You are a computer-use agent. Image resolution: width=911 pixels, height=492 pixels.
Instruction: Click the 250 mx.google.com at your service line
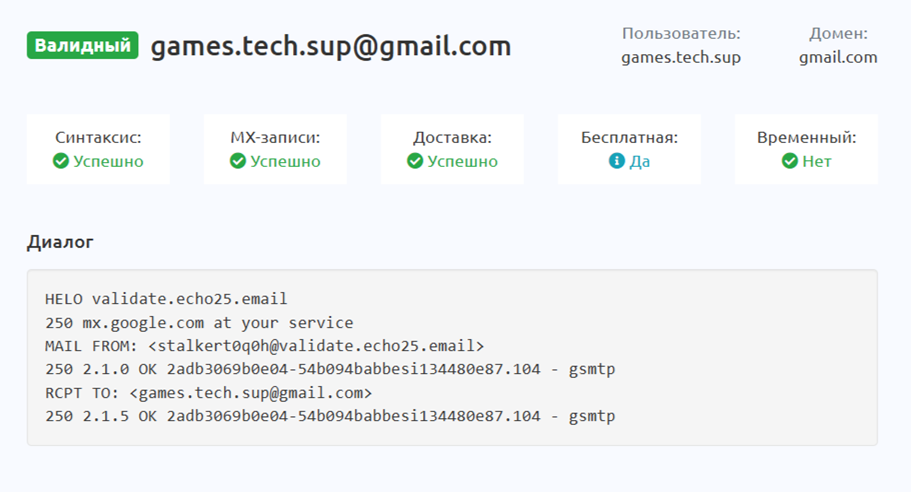click(199, 322)
